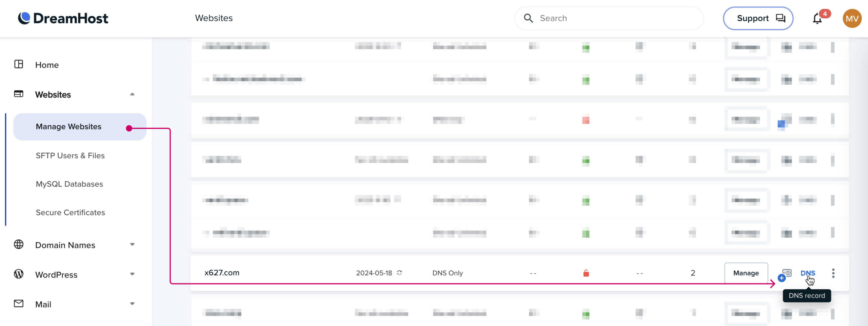Click the Support button
This screenshot has height=326, width=868.
758,18
